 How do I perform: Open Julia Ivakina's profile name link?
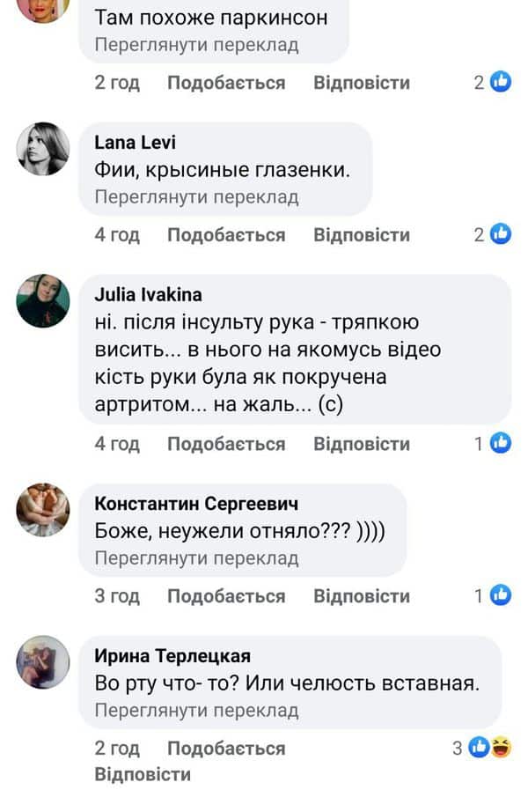click(148, 295)
